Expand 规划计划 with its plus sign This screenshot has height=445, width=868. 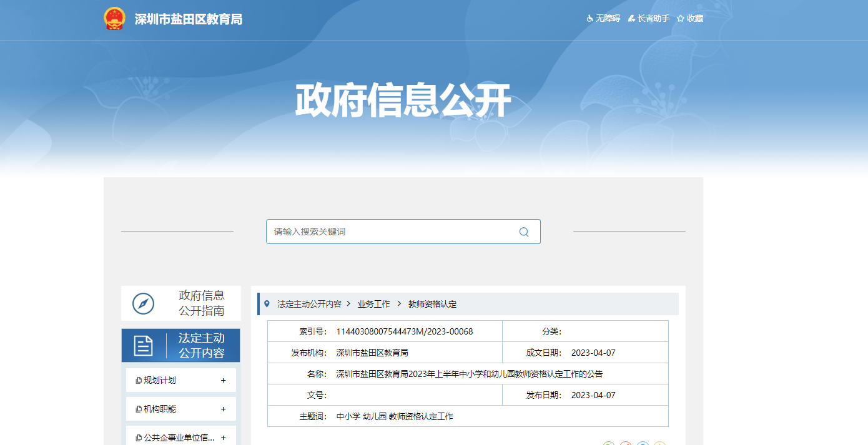[x=223, y=380]
